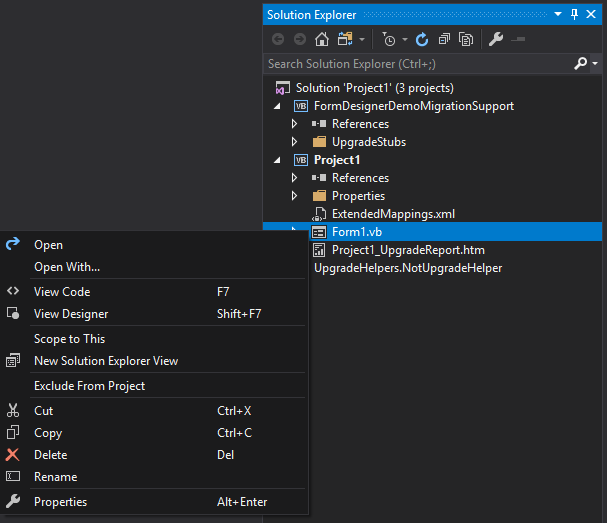This screenshot has height=523, width=607.
Task: Select Project1_UpgradeReport.htm file
Action: [x=408, y=250]
